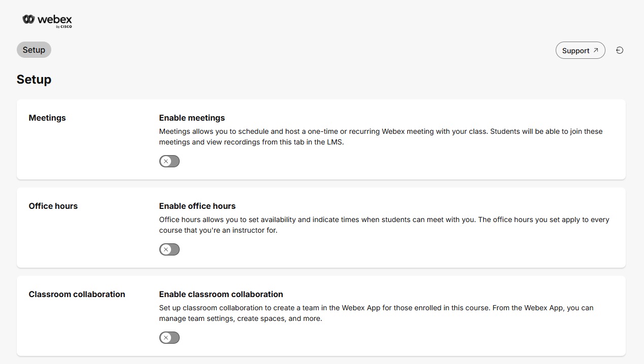Image resolution: width=644 pixels, height=364 pixels.
Task: Switch on classroom collaboration
Action: 169,337
